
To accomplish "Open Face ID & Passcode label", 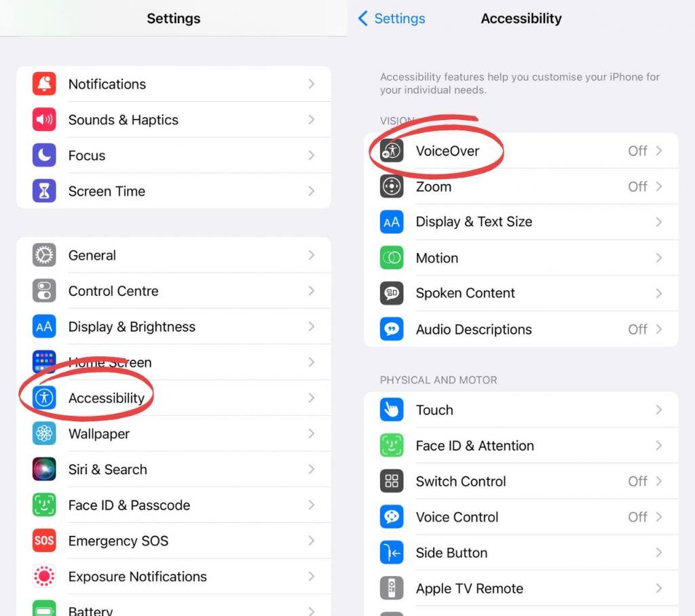I will 129,505.
